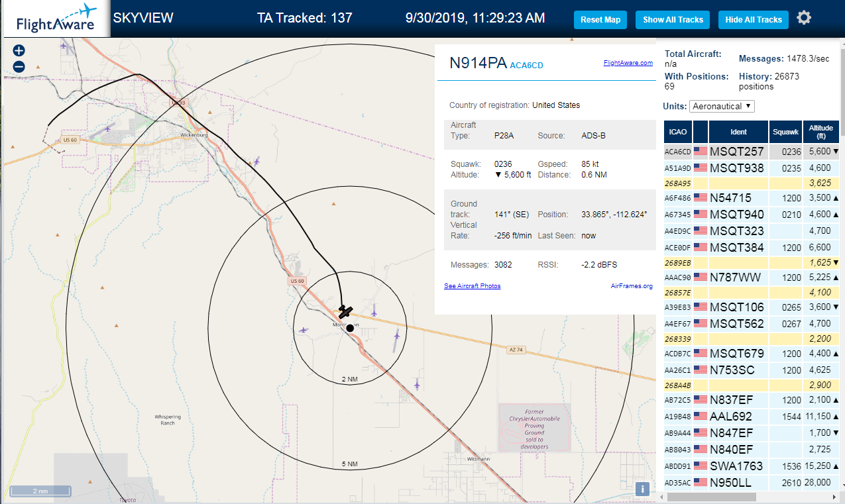
Task: Select the N847EF aircraft row
Action: (752, 432)
